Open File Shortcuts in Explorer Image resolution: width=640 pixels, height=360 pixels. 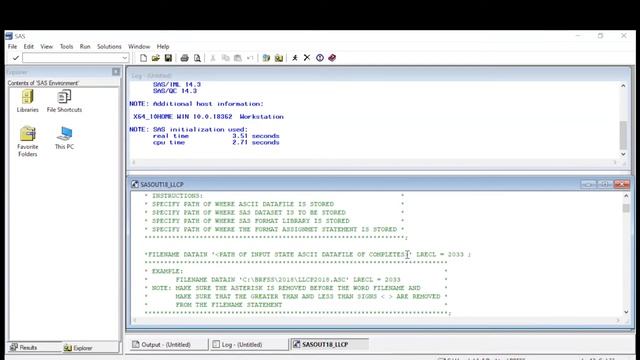point(64,101)
